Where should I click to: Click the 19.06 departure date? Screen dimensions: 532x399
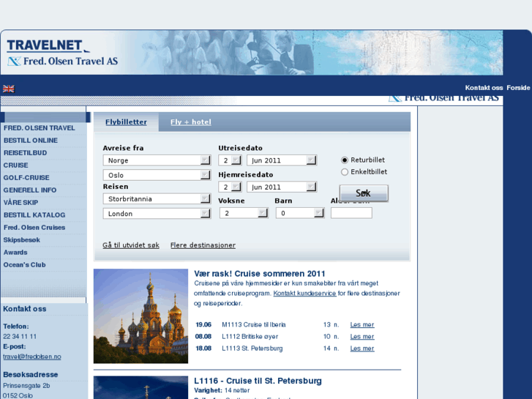pos(203,324)
